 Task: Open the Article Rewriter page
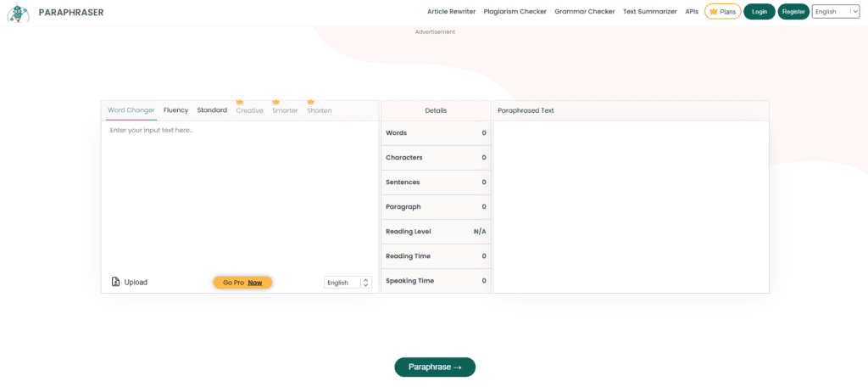452,12
